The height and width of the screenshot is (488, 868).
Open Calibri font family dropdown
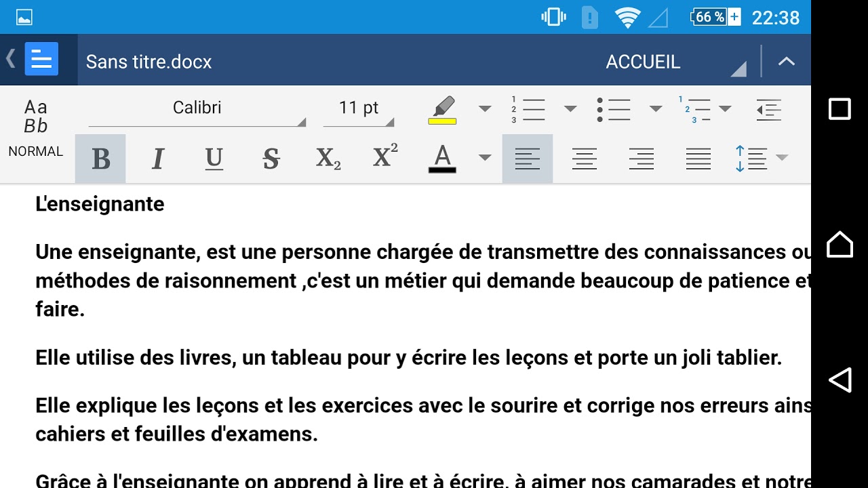pyautogui.click(x=197, y=109)
